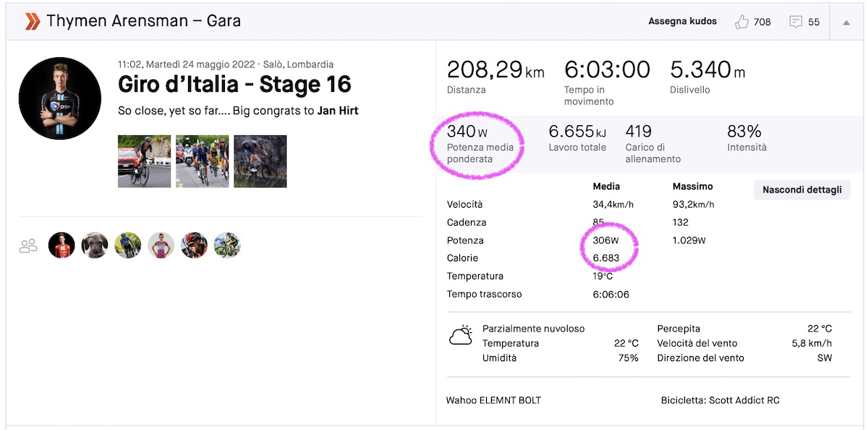Click the 6.683 calories value
This screenshot has height=430, width=868.
pos(605,258)
